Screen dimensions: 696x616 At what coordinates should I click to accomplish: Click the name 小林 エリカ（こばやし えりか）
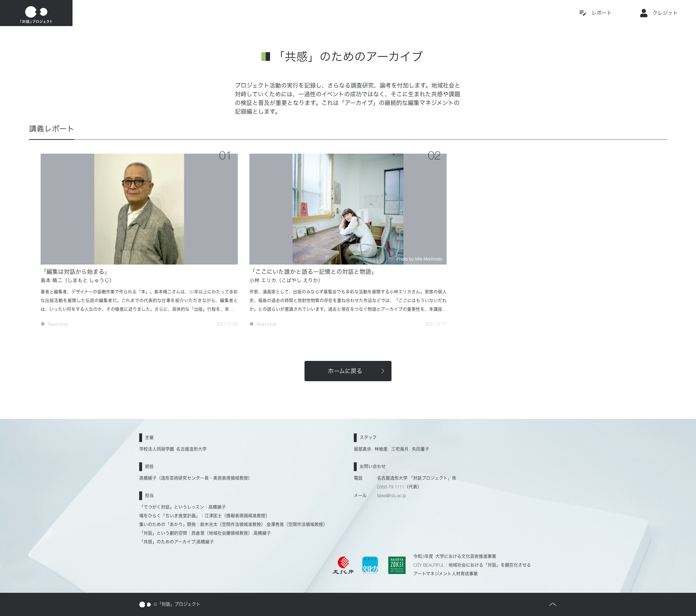pos(286,280)
